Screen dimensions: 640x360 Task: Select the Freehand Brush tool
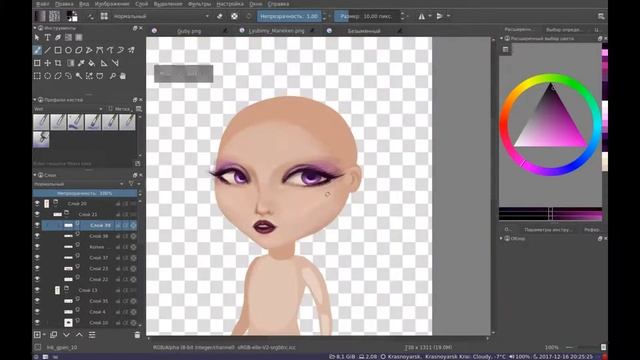pyautogui.click(x=37, y=50)
